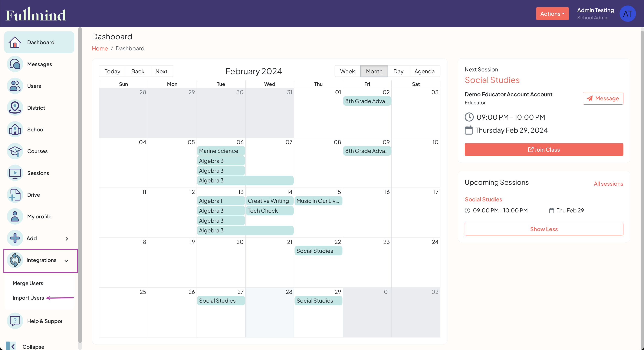This screenshot has width=644, height=350.
Task: Click the Join Class button
Action: point(543,149)
